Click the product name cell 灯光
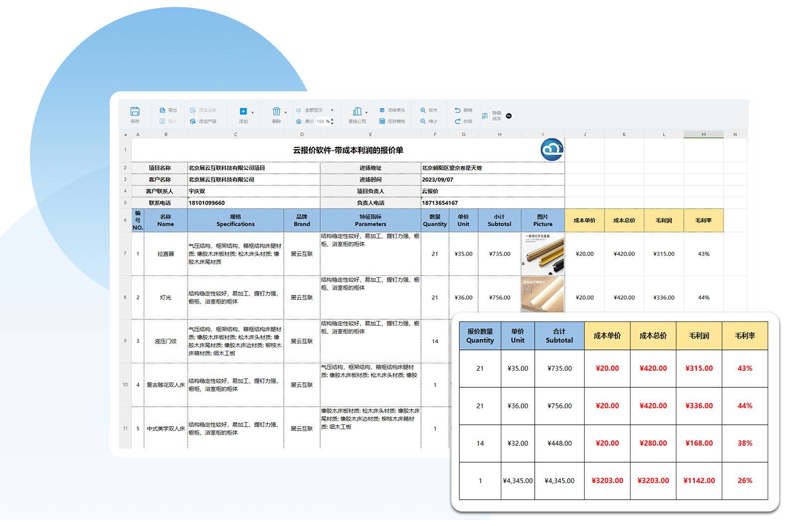This screenshot has height=520, width=812. click(166, 297)
